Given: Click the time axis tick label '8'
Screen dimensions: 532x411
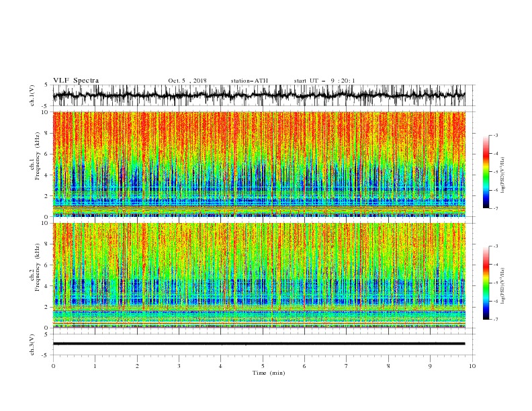Looking at the screenshot, I should pos(388,366).
